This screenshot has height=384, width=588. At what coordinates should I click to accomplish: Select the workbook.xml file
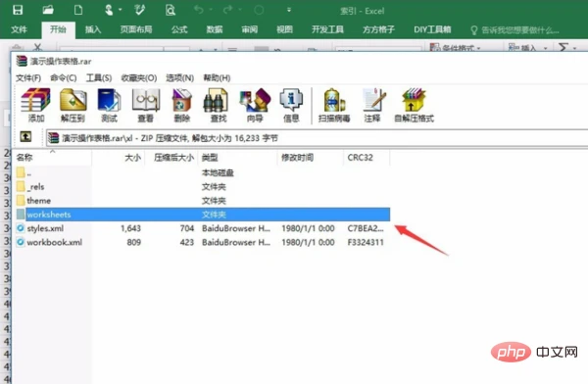pos(203,242)
